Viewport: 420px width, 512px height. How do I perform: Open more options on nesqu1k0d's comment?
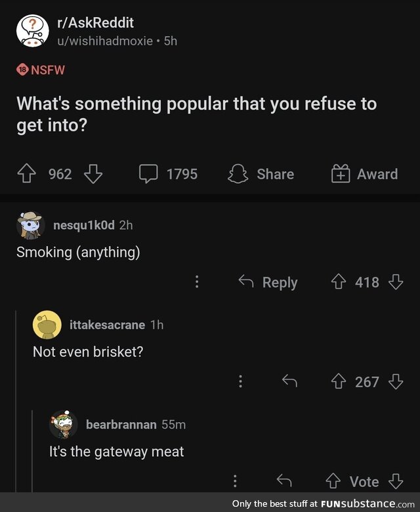196,282
